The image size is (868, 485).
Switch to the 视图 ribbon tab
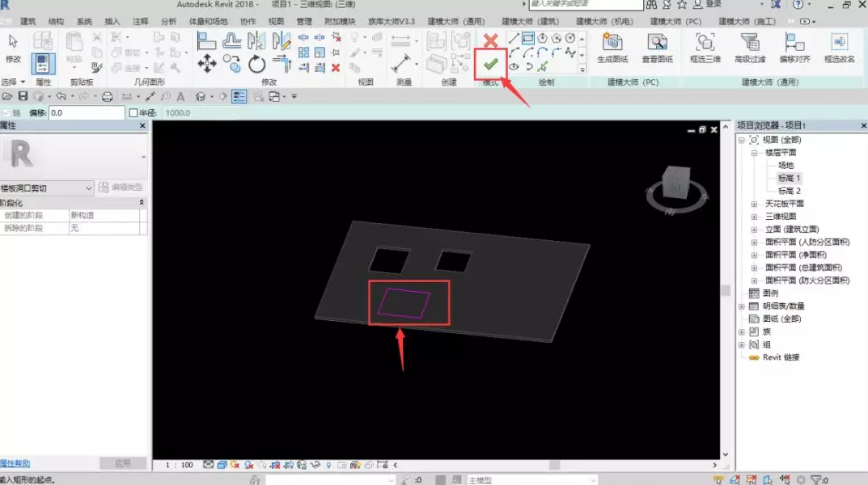tap(276, 22)
